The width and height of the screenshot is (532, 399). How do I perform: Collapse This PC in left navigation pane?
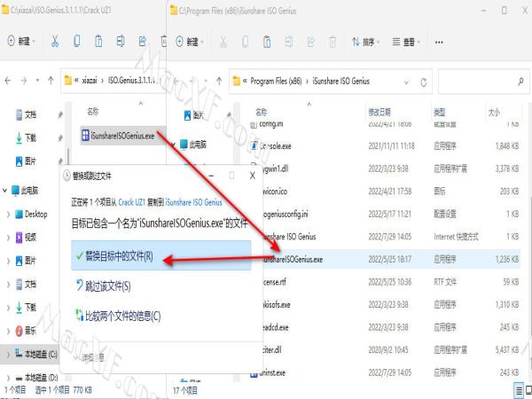(x=4, y=191)
